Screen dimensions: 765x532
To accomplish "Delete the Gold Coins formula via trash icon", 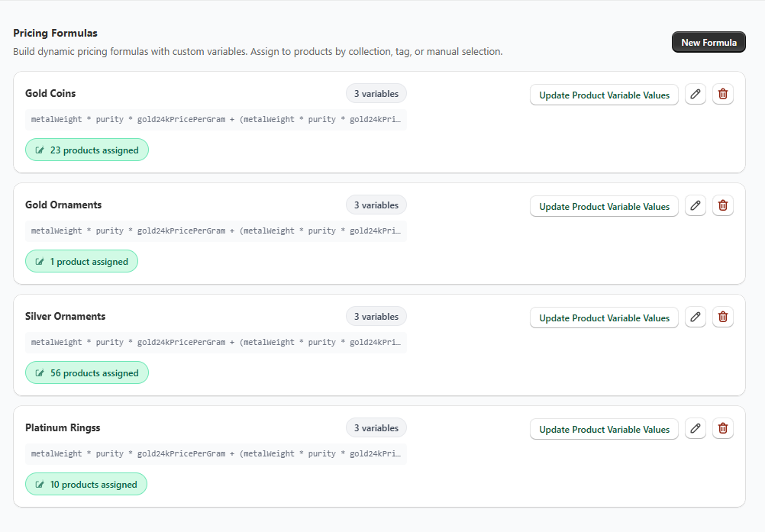I will pos(723,95).
